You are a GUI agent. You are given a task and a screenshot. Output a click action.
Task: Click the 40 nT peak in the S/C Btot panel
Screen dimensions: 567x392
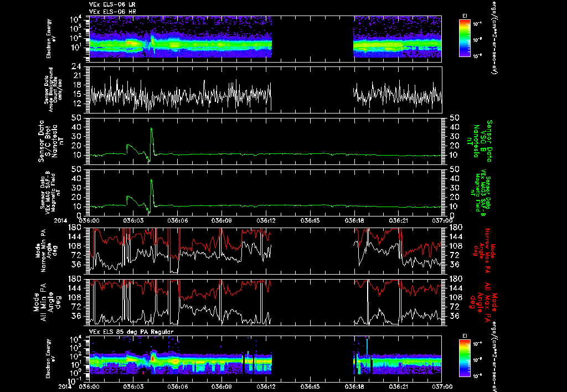tap(152, 129)
